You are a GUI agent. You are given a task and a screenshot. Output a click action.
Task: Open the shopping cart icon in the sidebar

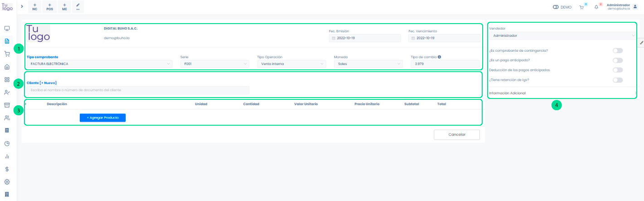pos(7,54)
